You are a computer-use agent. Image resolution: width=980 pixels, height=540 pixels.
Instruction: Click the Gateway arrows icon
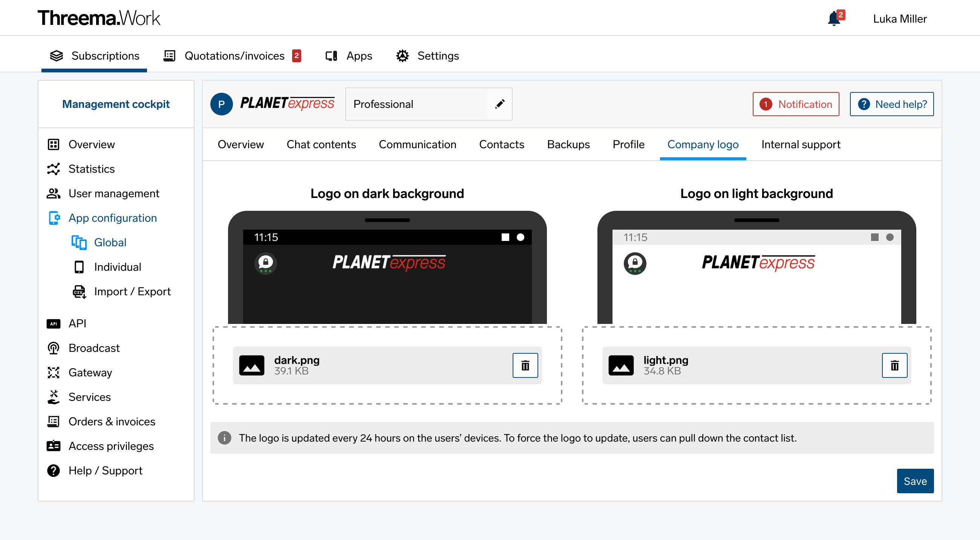[53, 373]
